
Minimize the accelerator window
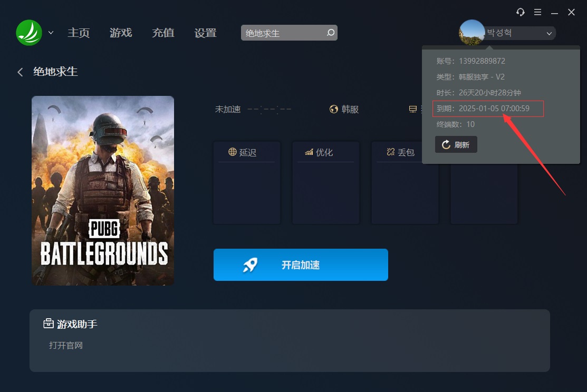click(554, 13)
